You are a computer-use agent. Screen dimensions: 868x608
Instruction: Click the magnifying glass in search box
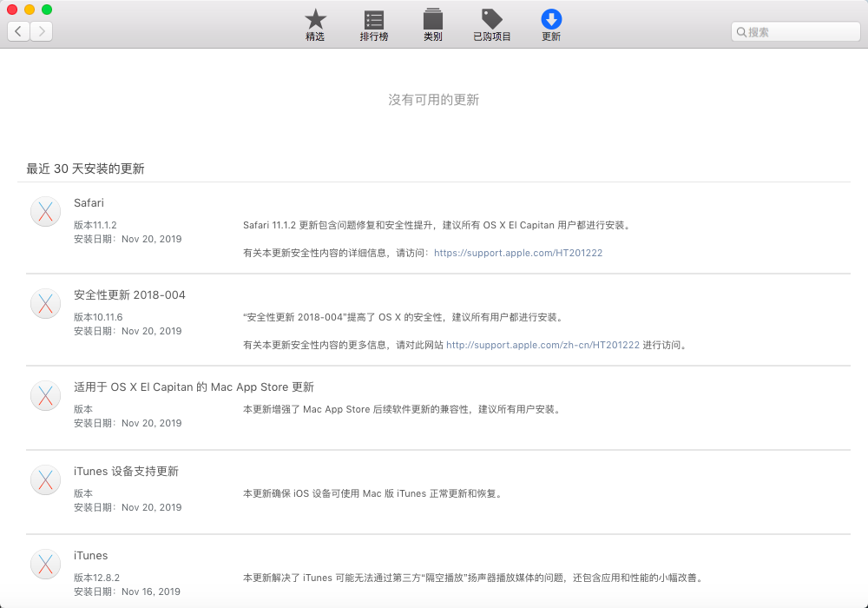[x=742, y=32]
